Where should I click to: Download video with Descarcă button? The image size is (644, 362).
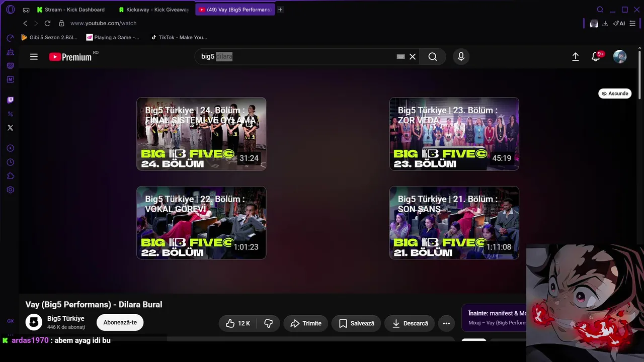pos(410,323)
